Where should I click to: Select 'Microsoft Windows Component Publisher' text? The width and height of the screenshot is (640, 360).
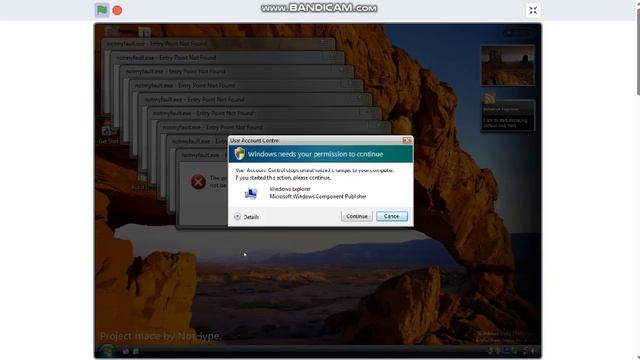[318, 196]
